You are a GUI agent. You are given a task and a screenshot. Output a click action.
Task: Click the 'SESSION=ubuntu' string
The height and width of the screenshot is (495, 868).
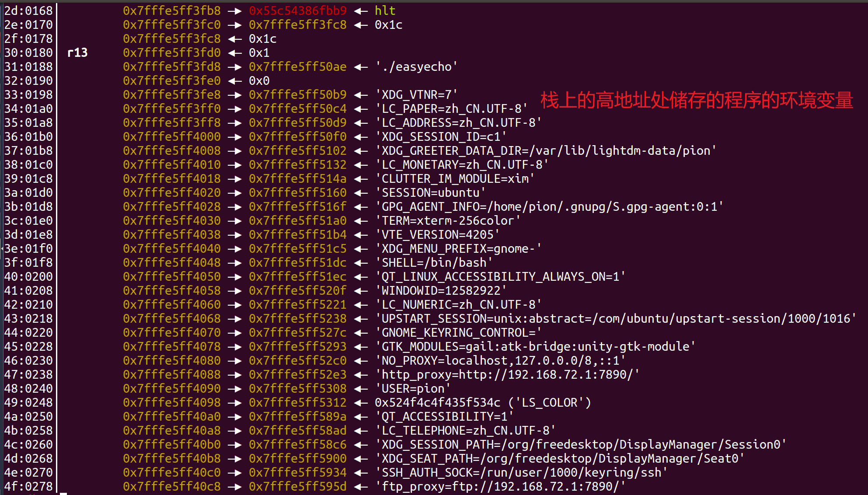430,193
